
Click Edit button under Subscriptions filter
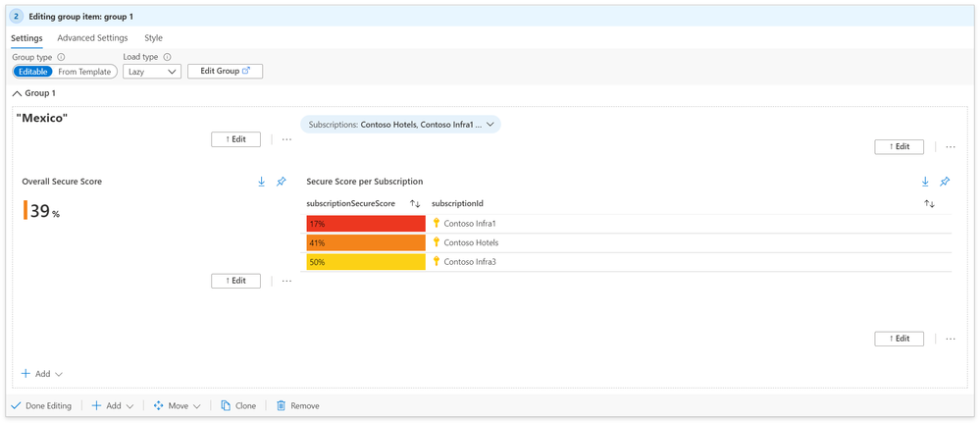[900, 147]
